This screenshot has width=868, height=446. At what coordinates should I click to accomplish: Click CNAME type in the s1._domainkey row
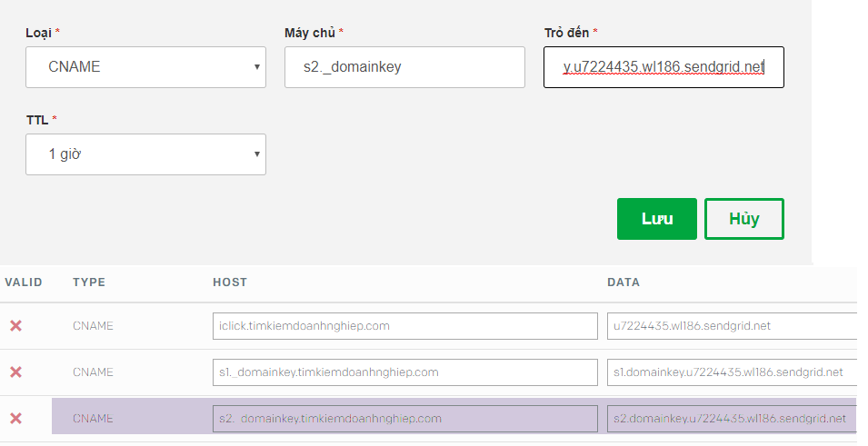coord(93,372)
